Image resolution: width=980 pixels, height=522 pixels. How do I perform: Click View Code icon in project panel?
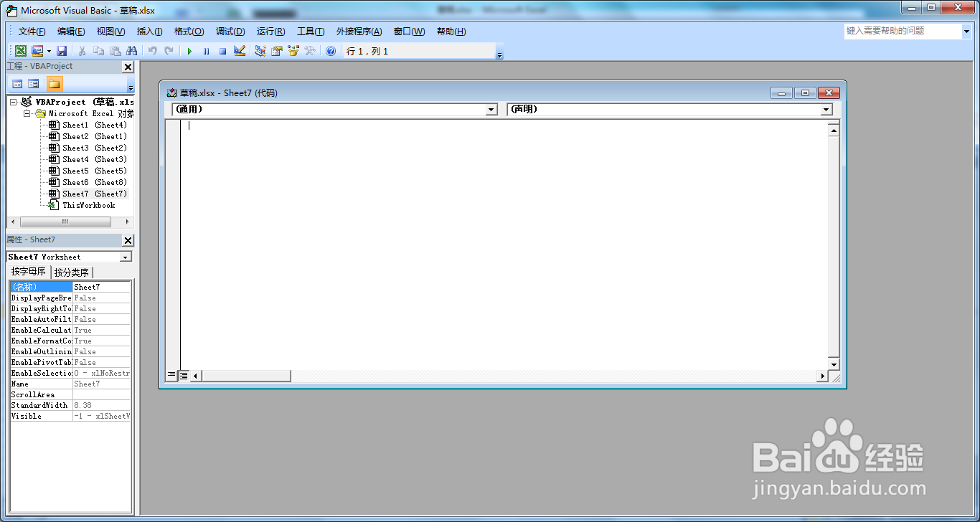click(x=17, y=84)
